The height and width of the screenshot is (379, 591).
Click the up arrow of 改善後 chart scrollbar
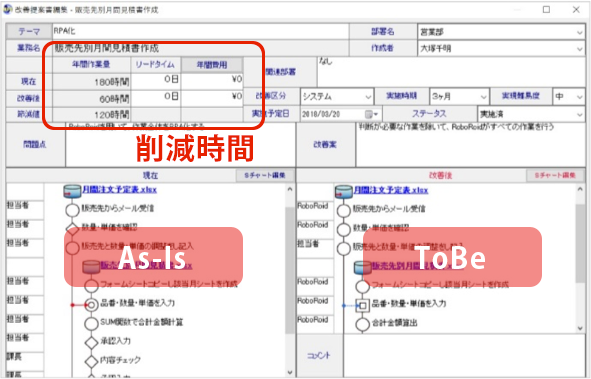[x=580, y=190]
